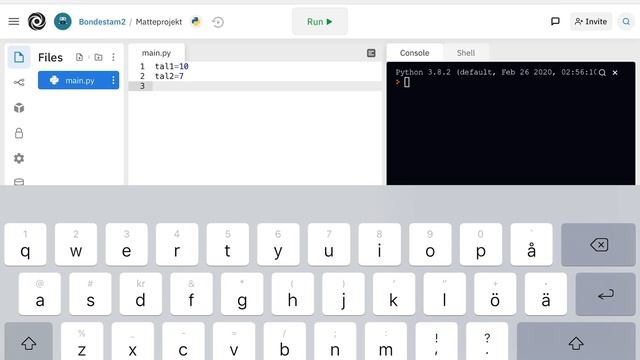
Task: Tap the return key
Action: (606, 294)
